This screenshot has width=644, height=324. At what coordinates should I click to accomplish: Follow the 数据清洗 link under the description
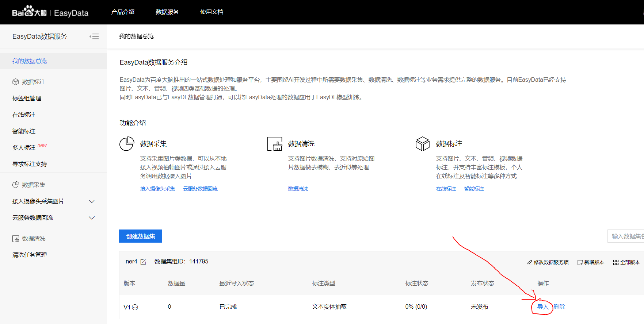298,189
